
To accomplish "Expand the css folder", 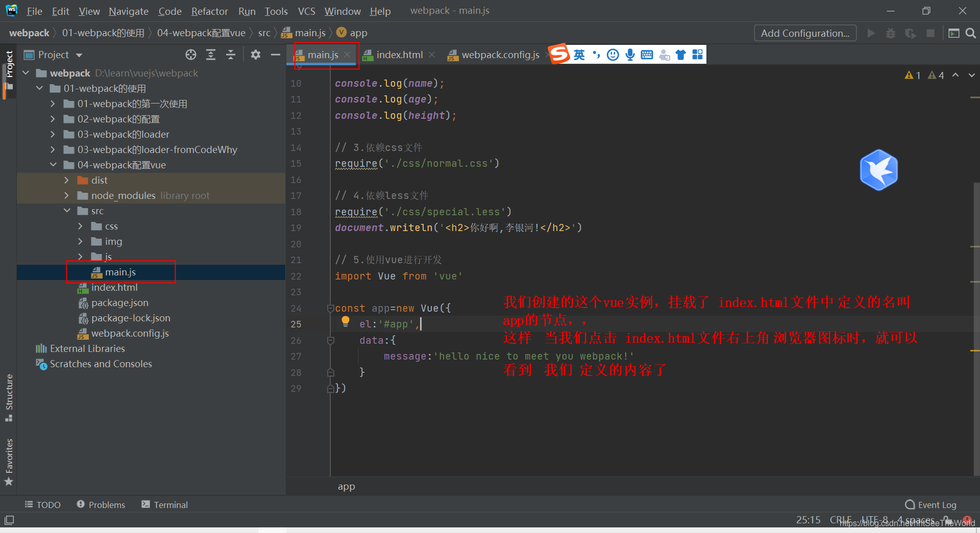I will tap(81, 226).
